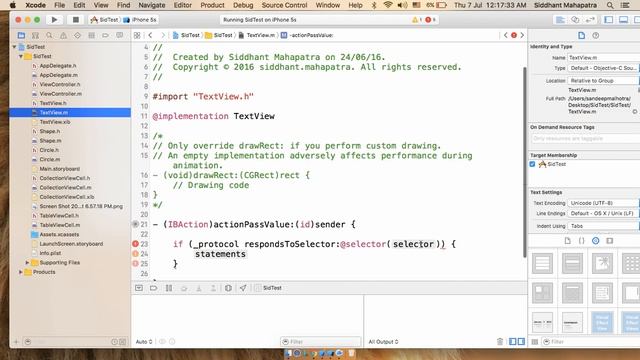Open the Xcode application menu
This screenshot has width=640, height=360.
[36, 5]
